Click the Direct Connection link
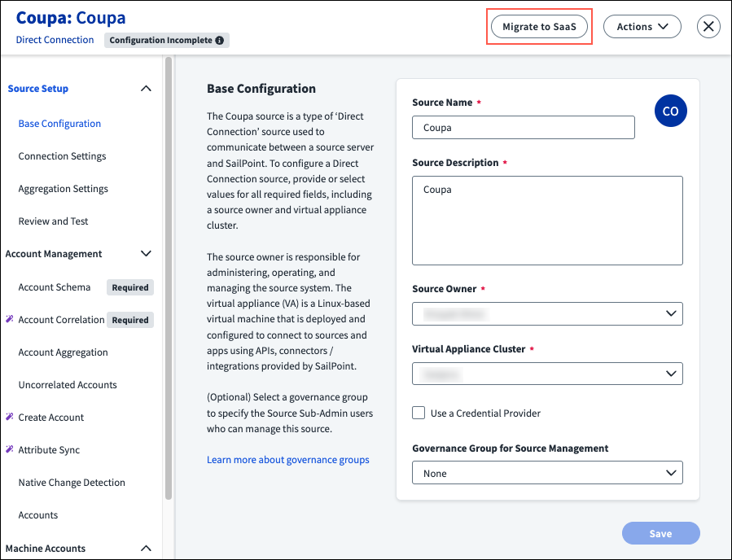 click(x=55, y=40)
